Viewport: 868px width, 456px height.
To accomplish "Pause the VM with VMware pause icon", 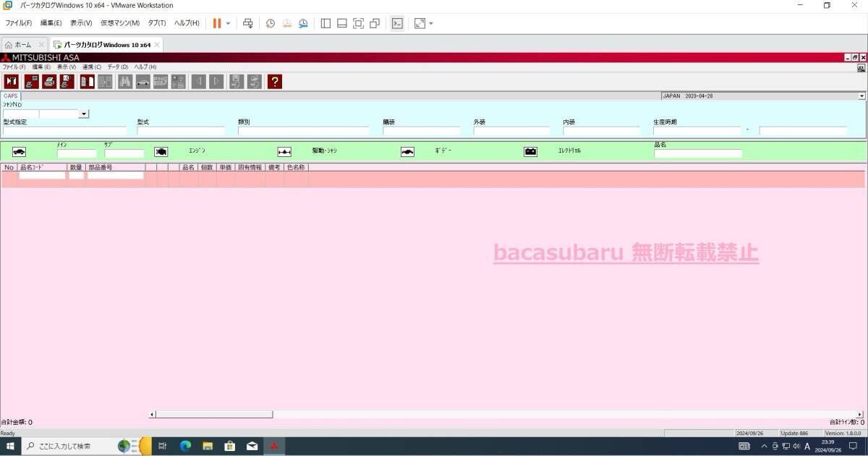I will click(217, 23).
